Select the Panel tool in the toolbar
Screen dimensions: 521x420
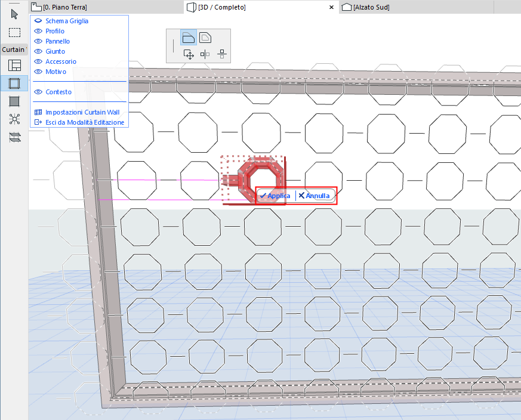point(13,101)
